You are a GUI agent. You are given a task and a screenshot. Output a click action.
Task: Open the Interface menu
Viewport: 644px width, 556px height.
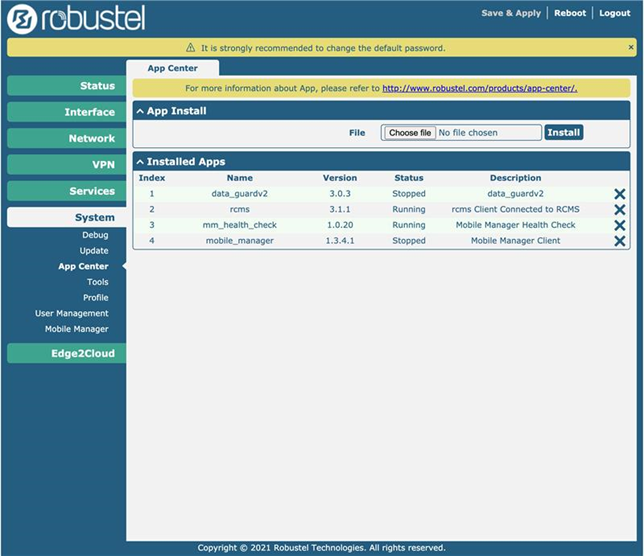67,112
